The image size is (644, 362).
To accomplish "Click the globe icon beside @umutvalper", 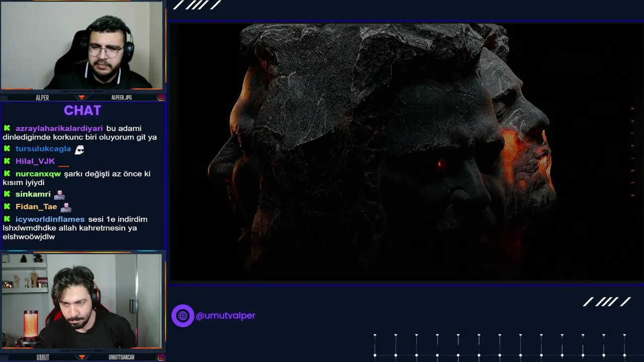I will click(183, 316).
